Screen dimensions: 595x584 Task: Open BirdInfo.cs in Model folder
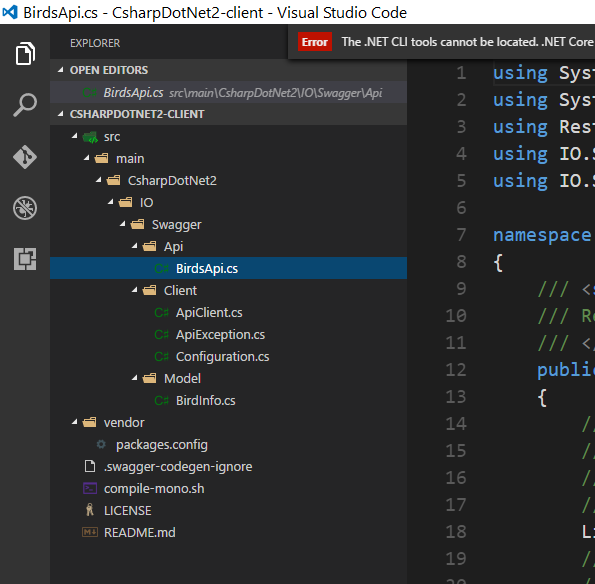pos(205,401)
